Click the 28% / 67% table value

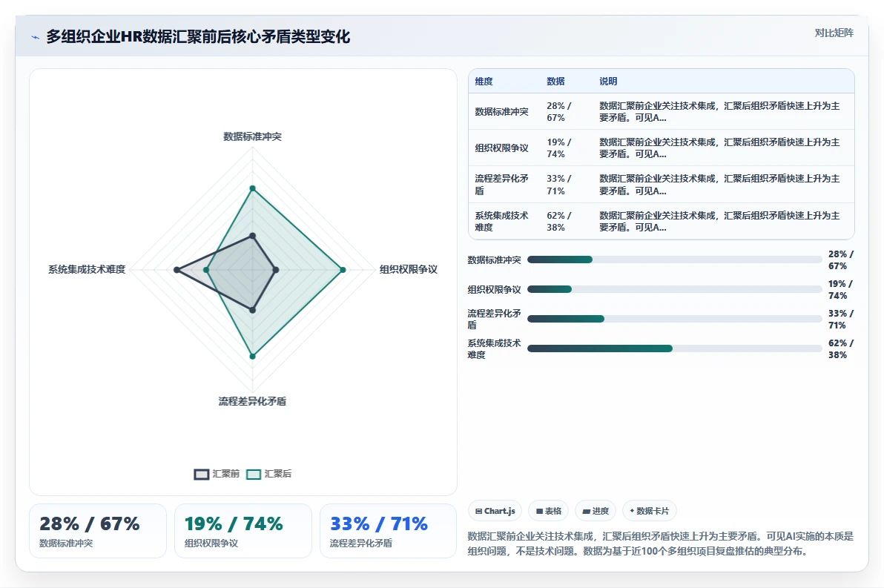tap(558, 112)
